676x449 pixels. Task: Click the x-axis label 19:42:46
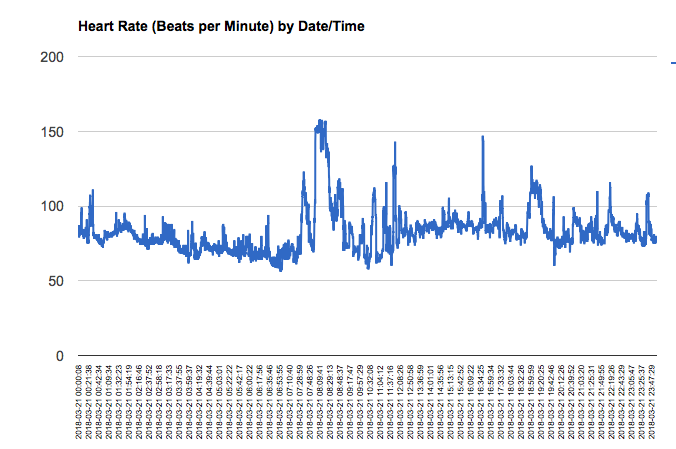553,400
